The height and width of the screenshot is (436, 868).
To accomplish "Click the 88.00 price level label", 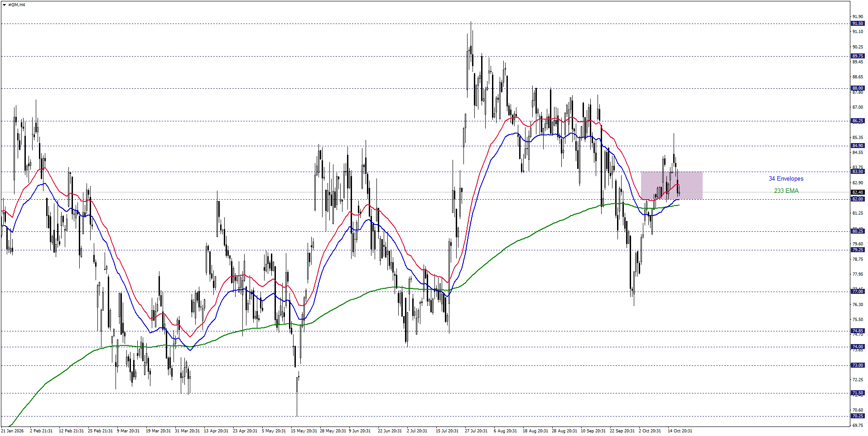I will coord(858,88).
